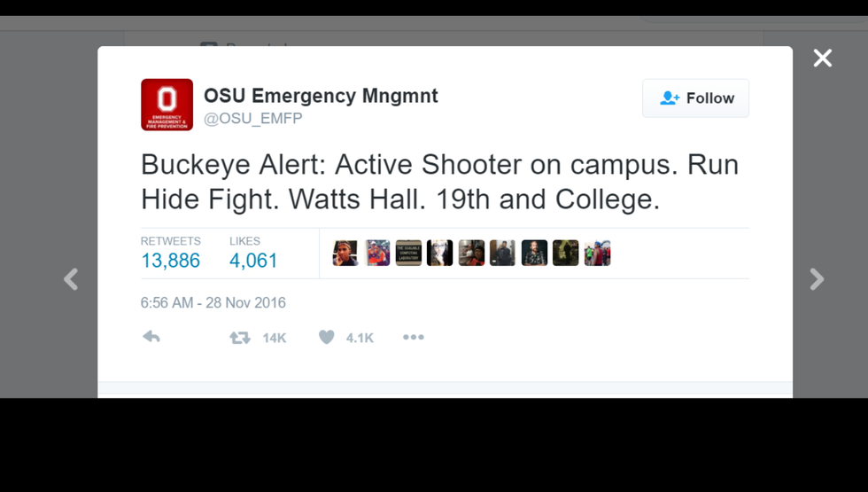Click the Buckeye Alert tweet text

tap(439, 182)
